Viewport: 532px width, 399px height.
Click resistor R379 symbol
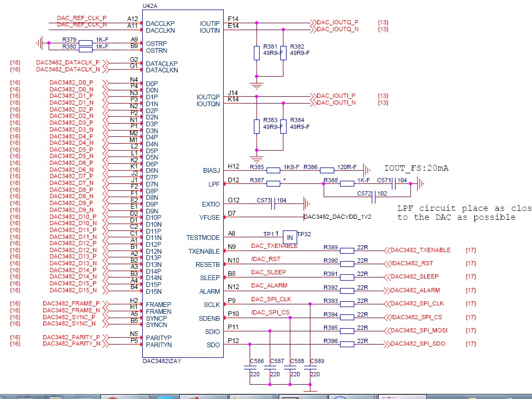pyautogui.click(x=86, y=43)
